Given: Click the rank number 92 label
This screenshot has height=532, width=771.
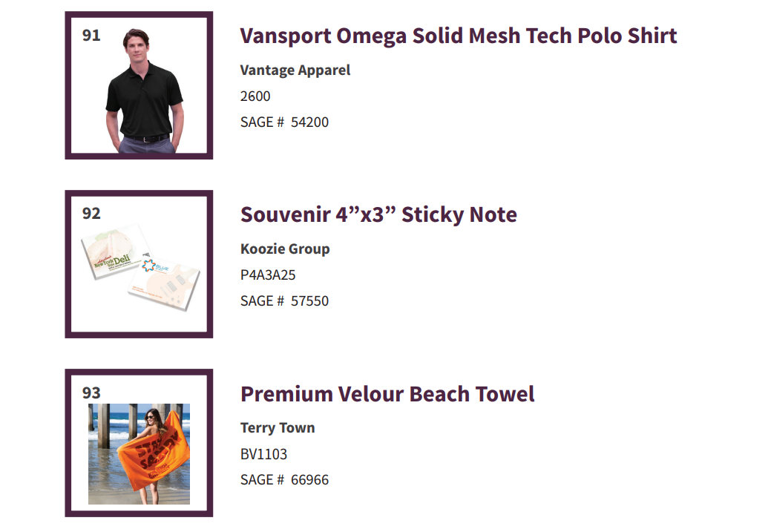Looking at the screenshot, I should click(x=91, y=214).
